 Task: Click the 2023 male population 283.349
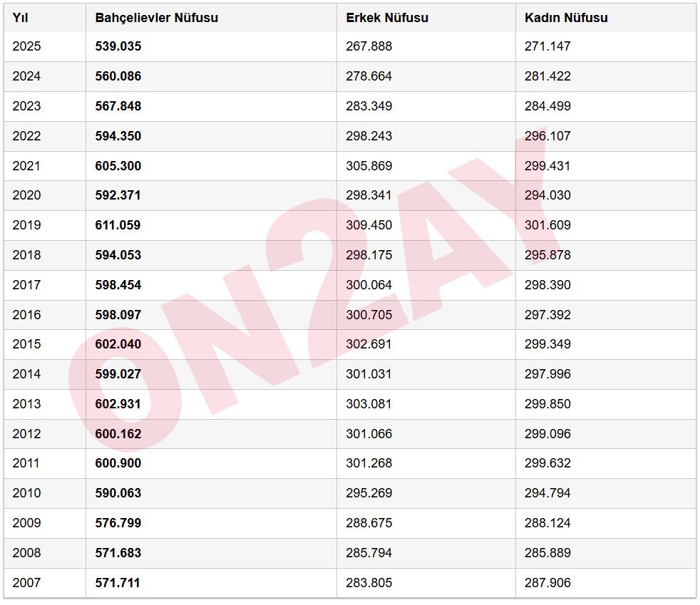click(369, 106)
